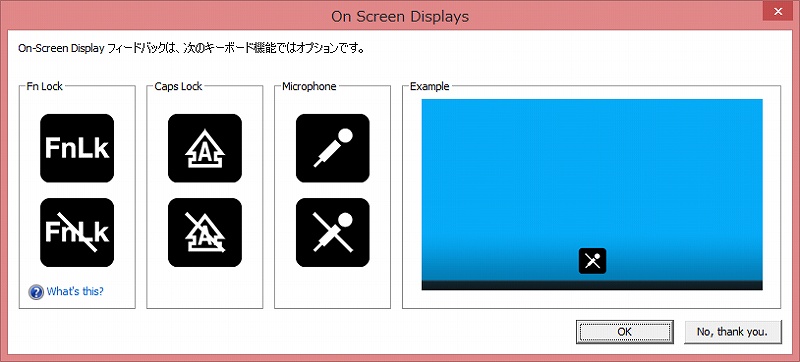Click the Fn Lock group label
The width and height of the screenshot is (800, 362).
pyautogui.click(x=44, y=86)
